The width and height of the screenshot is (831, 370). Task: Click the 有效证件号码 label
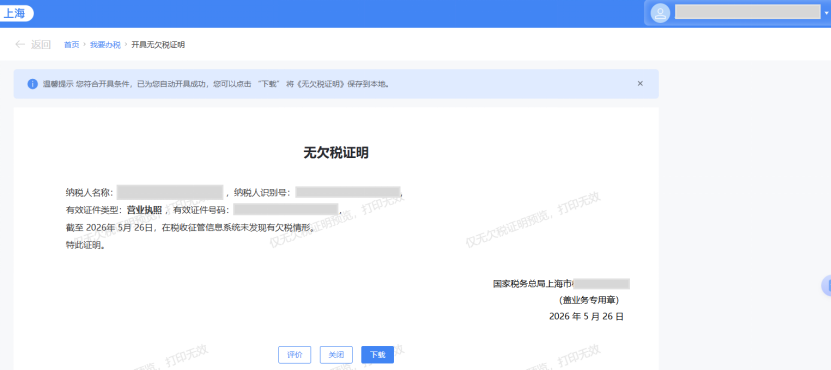201,210
